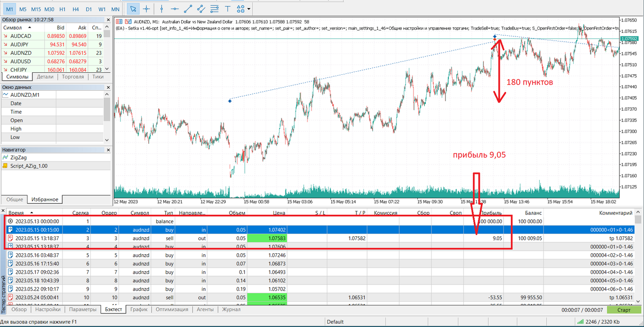Draw a vertical line tool
Viewport: 644px width, 327px height.
point(161,9)
